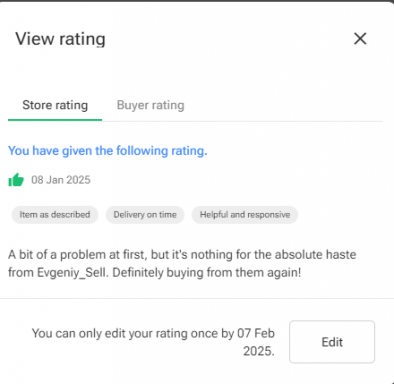Select the 'Item as described' tag

[x=55, y=214]
